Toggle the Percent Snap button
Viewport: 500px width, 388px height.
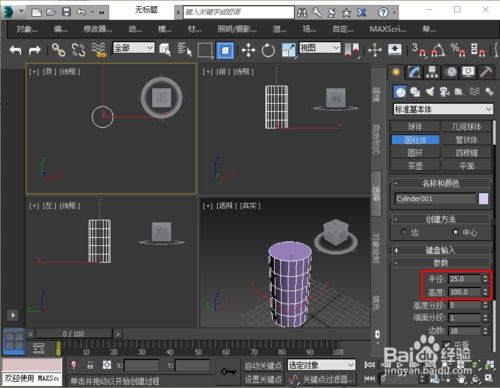pos(458,50)
